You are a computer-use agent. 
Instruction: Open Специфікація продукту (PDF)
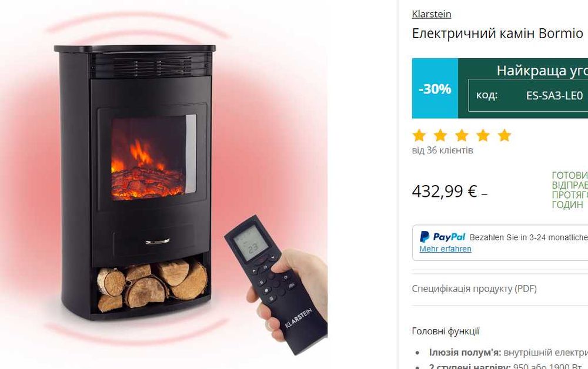pyautogui.click(x=474, y=289)
